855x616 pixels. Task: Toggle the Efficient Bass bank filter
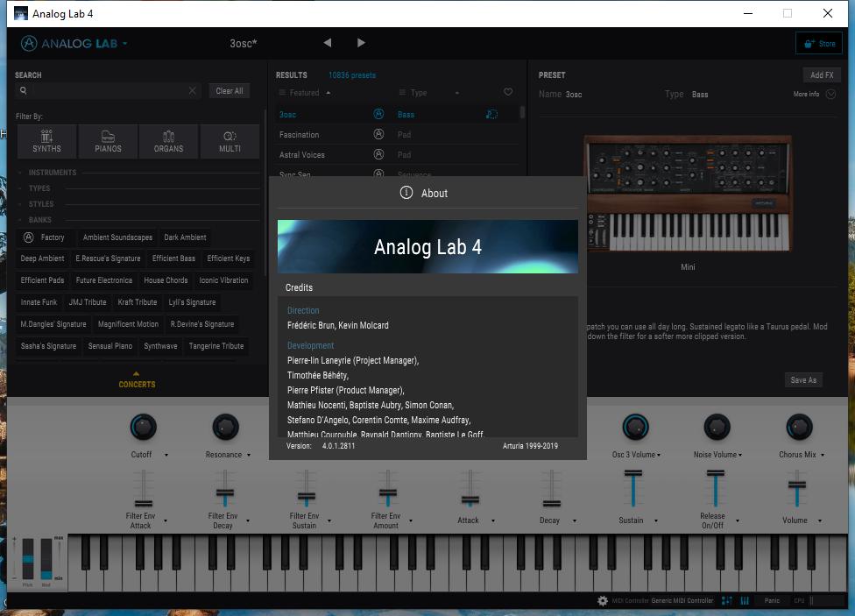(174, 258)
